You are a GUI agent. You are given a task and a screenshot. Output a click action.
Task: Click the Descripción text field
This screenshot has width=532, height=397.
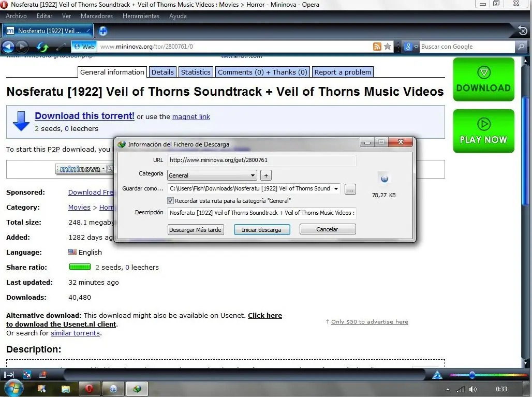coord(261,213)
